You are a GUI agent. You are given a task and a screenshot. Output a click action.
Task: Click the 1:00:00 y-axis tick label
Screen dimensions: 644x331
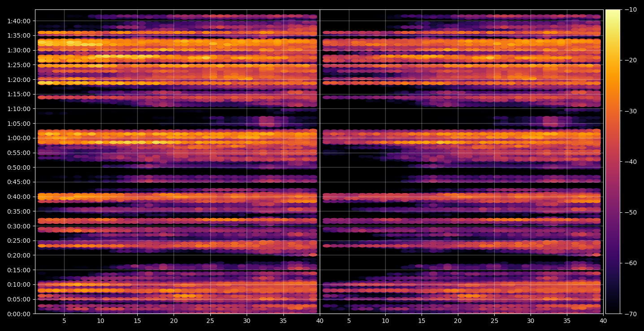(x=19, y=138)
